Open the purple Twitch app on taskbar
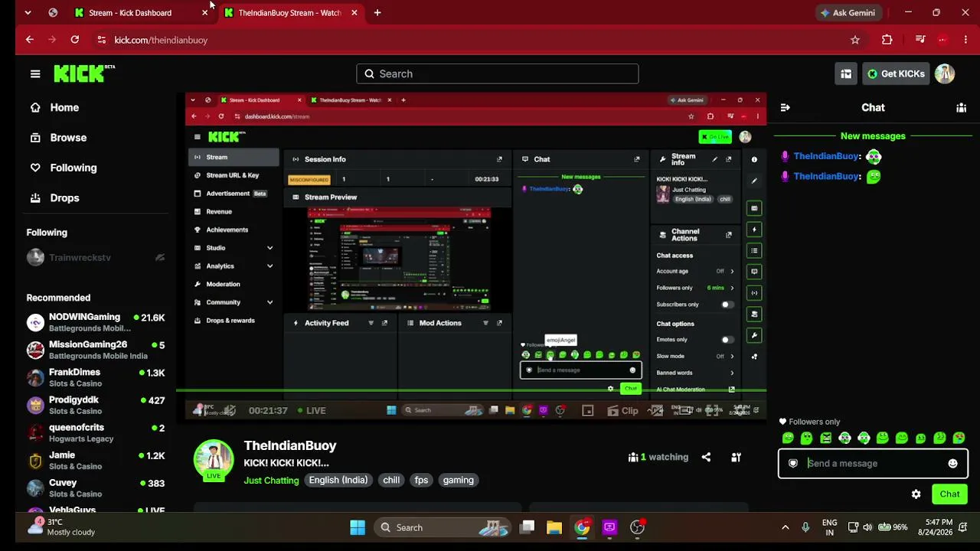 point(609,527)
